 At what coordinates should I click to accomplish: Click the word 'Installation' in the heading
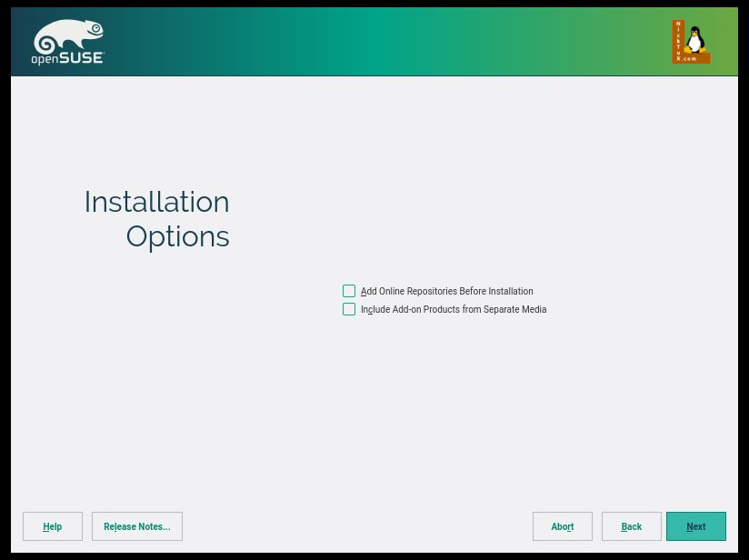point(156,202)
